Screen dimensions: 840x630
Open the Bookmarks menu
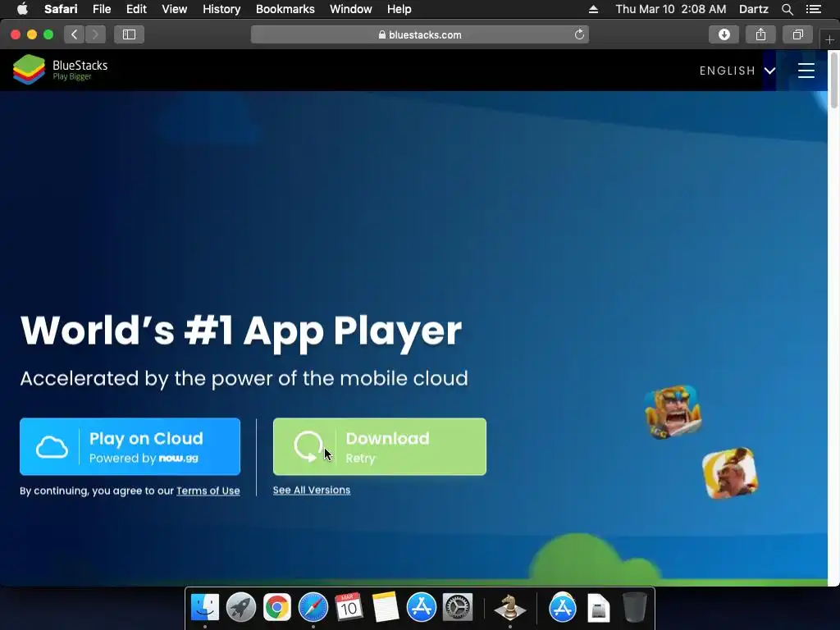(x=285, y=8)
